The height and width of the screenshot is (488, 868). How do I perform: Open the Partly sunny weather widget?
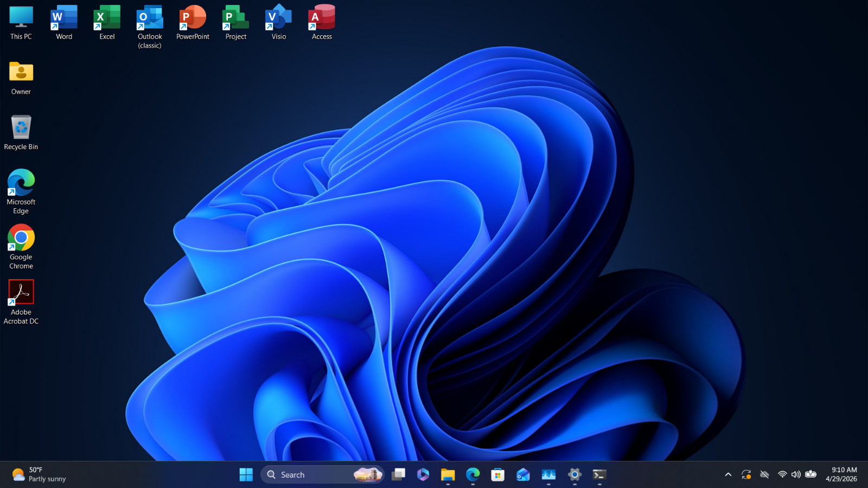pyautogui.click(x=39, y=475)
